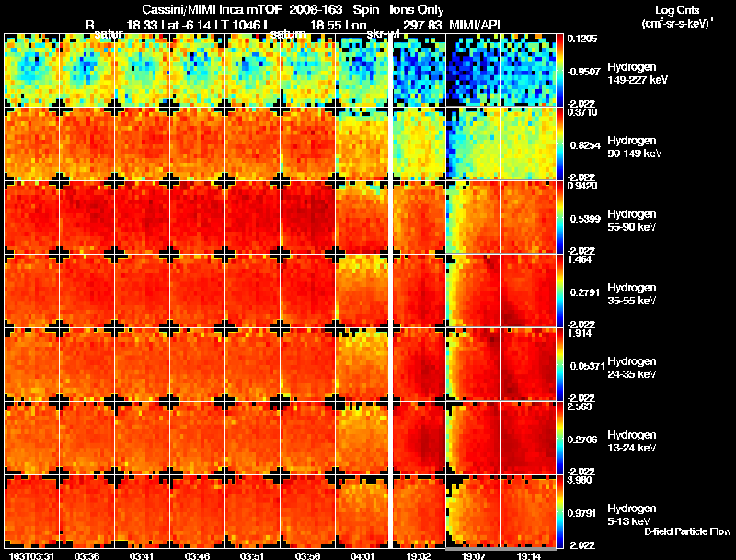
Task: Click the MIMI/APL text in header
Action: (477, 25)
